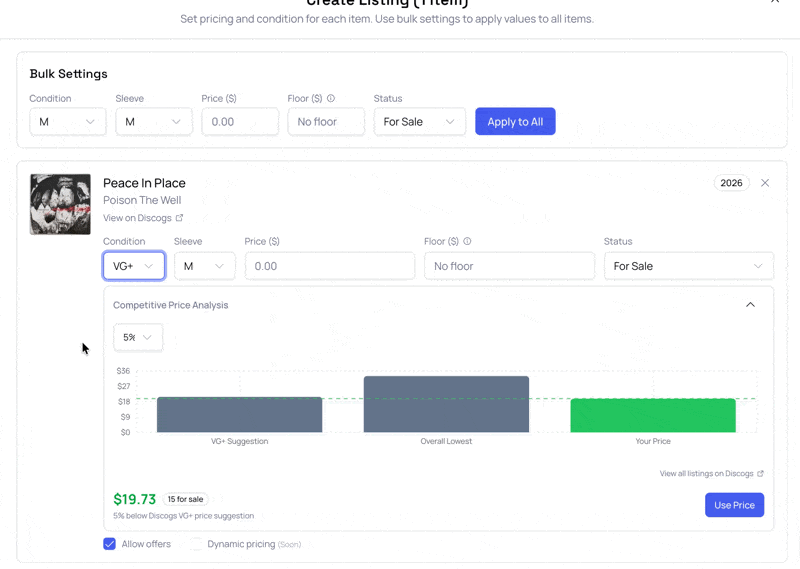Click item Price input field
800x569 pixels.
point(330,266)
